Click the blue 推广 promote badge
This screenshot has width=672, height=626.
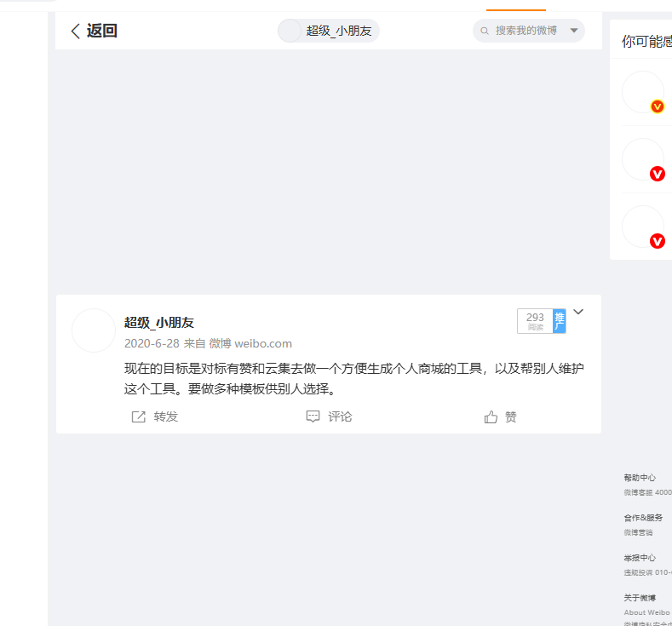560,321
